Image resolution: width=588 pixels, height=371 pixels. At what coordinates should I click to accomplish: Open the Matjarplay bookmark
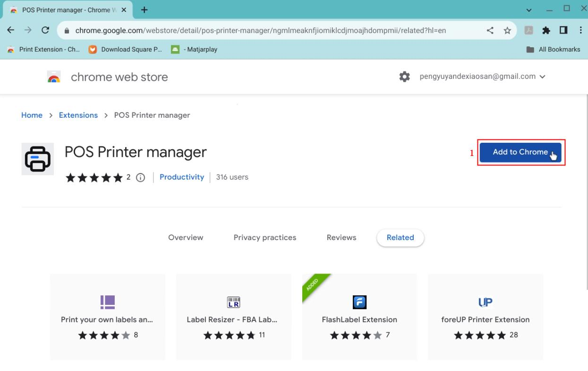tap(194, 49)
